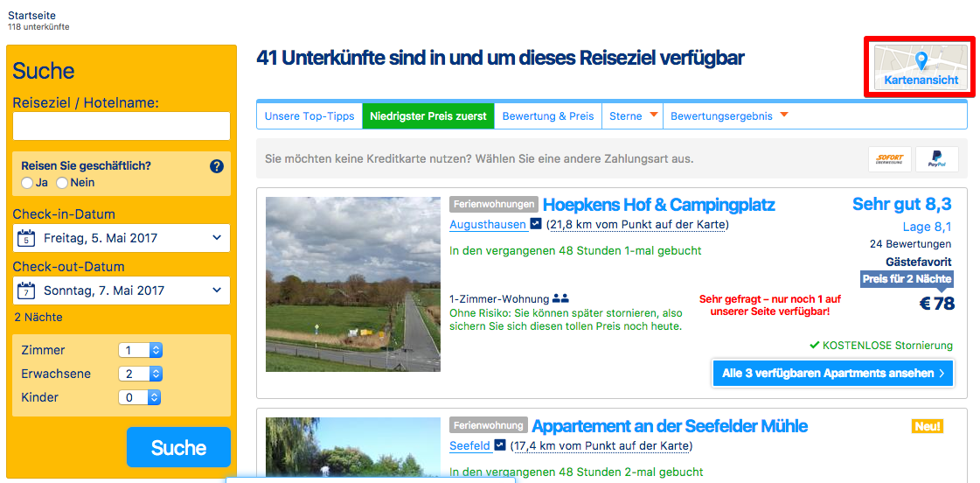Click the Ferienwohnung tag on Seefelder Mühle

coord(488,425)
